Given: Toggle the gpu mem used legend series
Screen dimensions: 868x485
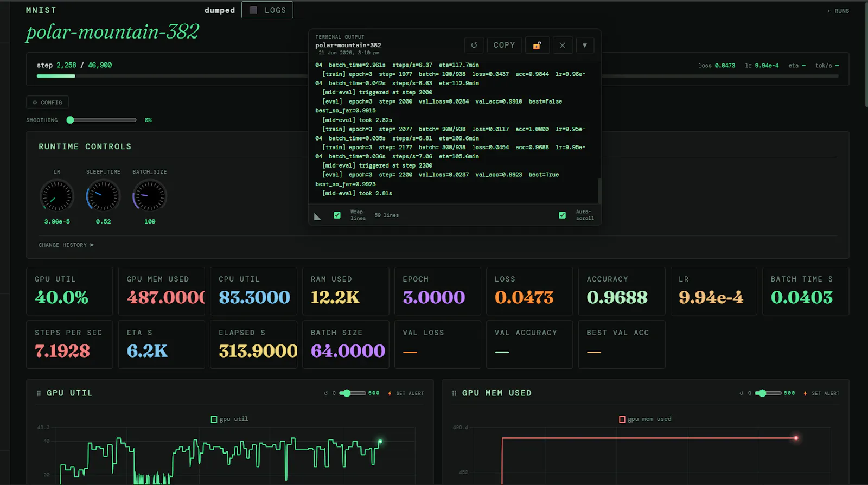Looking at the screenshot, I should point(646,419).
